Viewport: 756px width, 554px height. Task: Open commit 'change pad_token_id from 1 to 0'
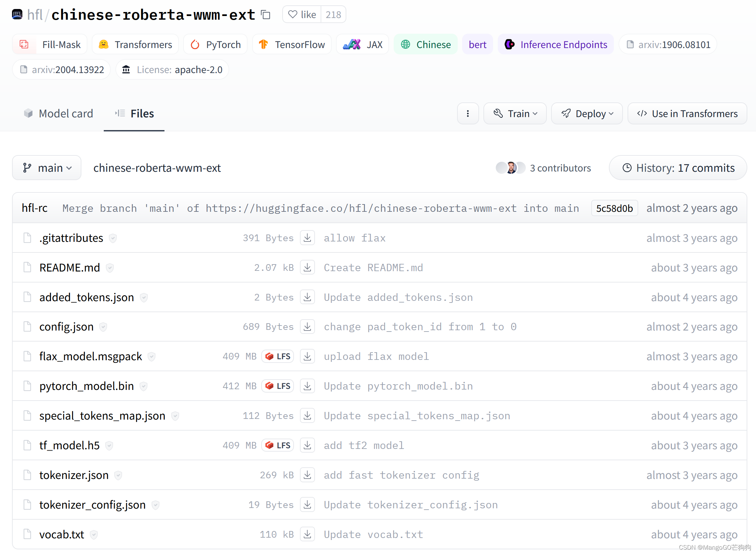(x=420, y=327)
